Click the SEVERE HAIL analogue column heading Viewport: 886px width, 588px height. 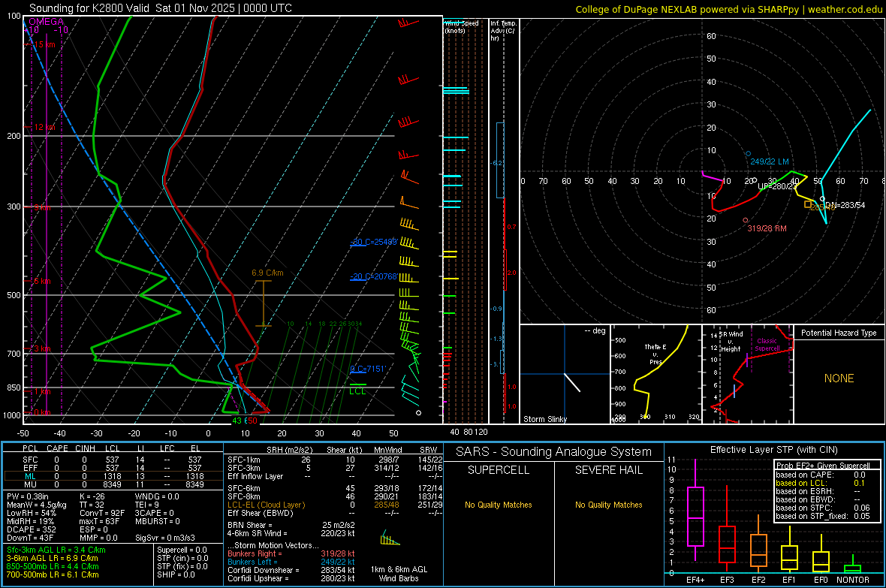coord(608,470)
